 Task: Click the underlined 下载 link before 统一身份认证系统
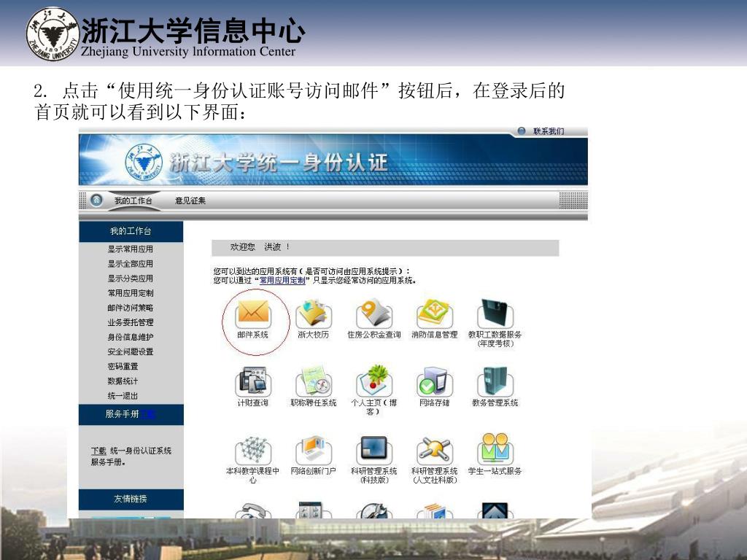pyautogui.click(x=98, y=451)
